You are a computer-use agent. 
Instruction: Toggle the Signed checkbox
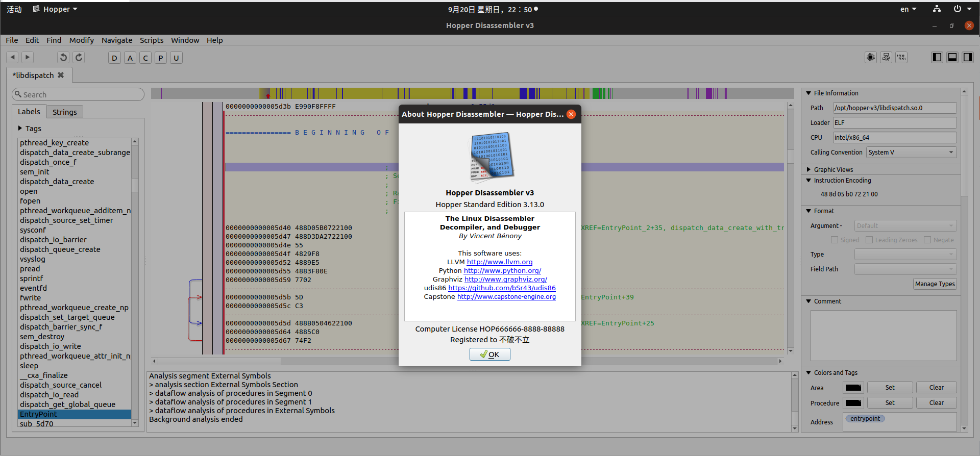pos(835,240)
